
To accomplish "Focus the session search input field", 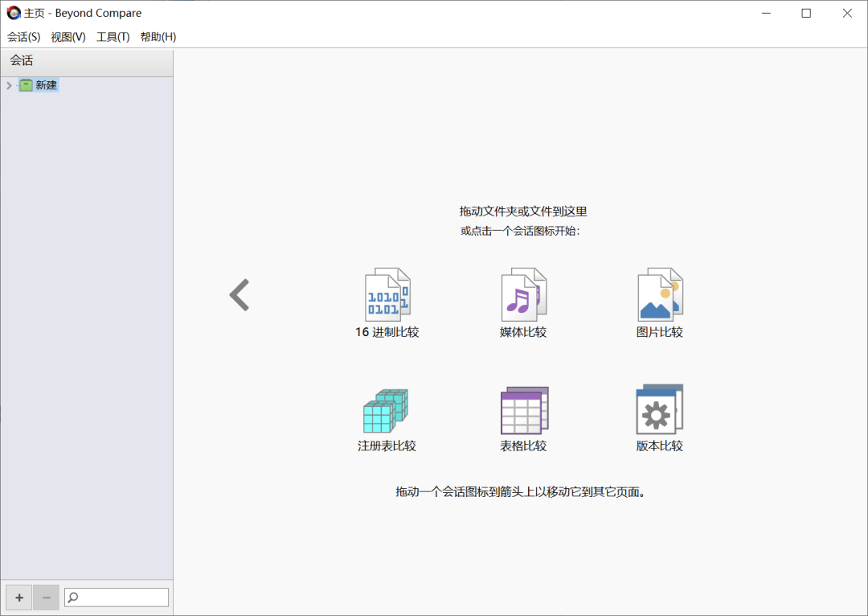I will coord(123,598).
